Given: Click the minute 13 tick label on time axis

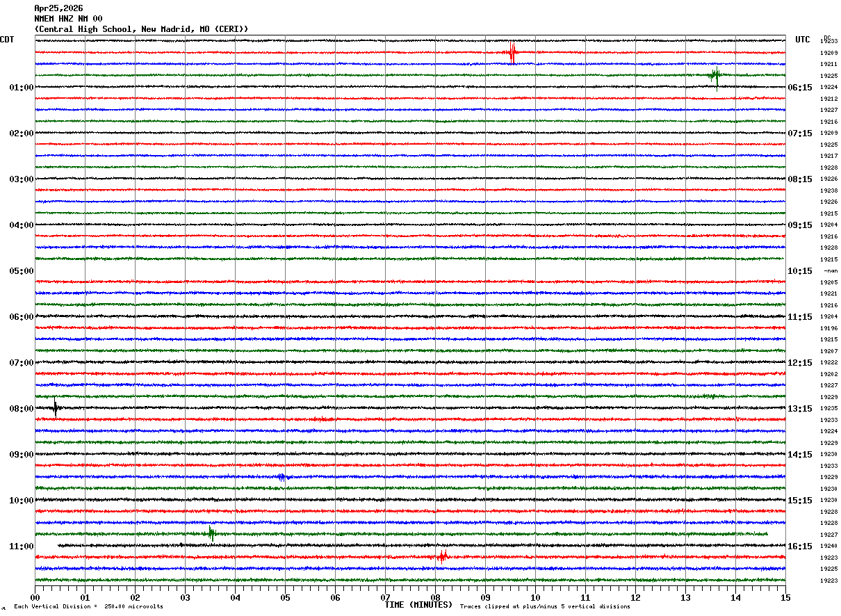Looking at the screenshot, I should click(x=685, y=597).
